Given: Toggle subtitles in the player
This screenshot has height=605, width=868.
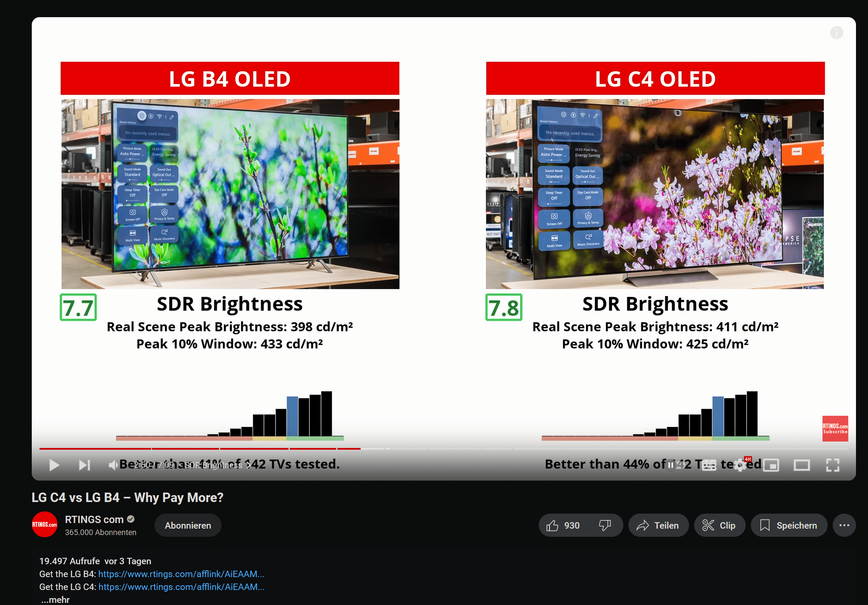Looking at the screenshot, I should click(x=709, y=465).
